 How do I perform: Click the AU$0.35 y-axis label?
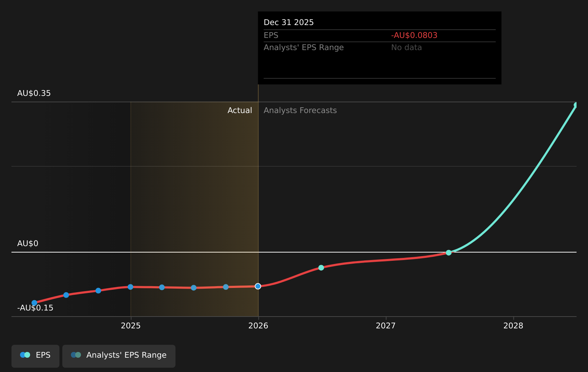(34, 93)
